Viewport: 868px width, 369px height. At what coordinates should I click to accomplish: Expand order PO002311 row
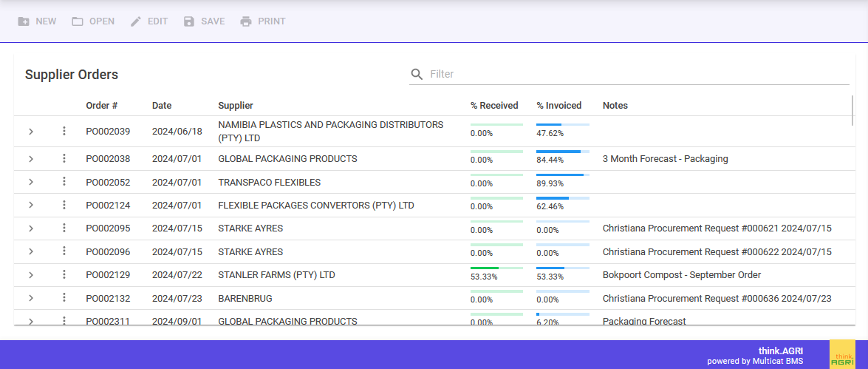click(x=31, y=321)
